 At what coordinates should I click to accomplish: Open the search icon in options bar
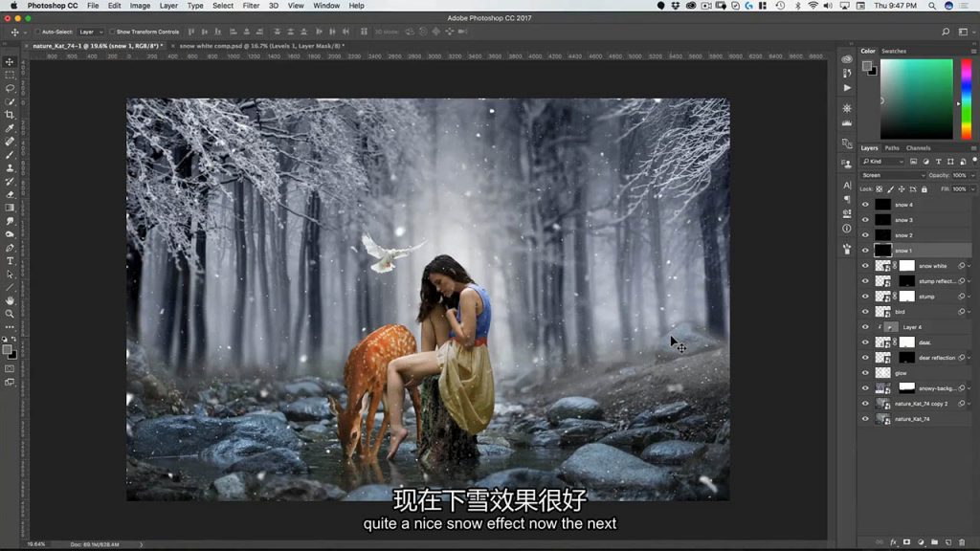(946, 32)
